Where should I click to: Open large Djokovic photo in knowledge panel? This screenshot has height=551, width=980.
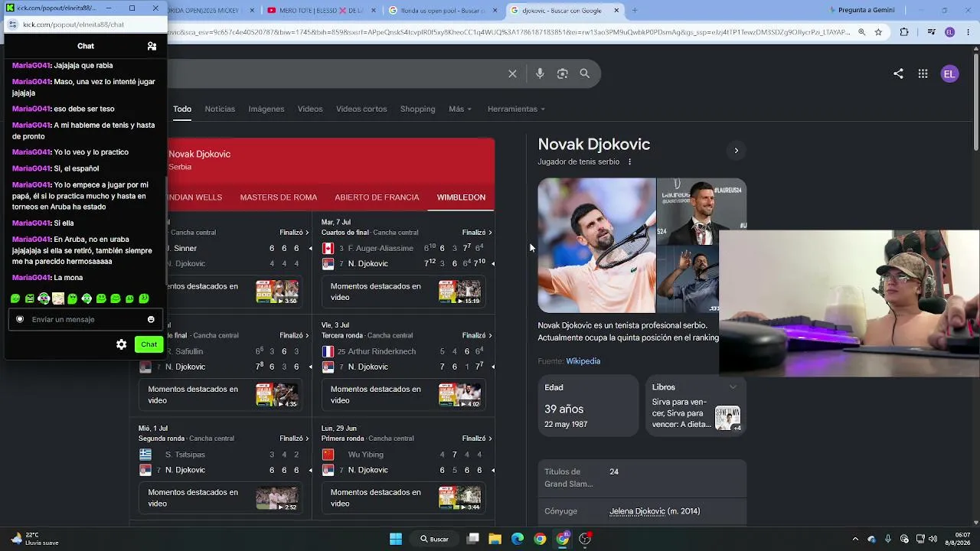[x=596, y=246]
